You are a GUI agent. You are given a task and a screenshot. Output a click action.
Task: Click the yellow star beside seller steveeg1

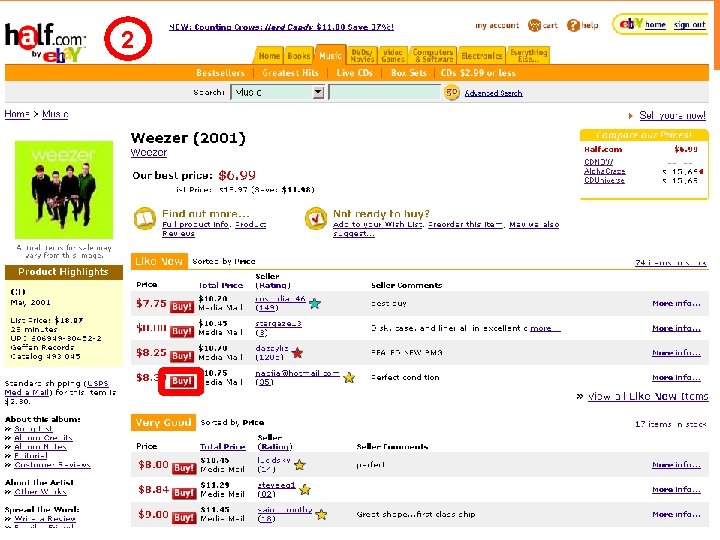pyautogui.click(x=305, y=489)
